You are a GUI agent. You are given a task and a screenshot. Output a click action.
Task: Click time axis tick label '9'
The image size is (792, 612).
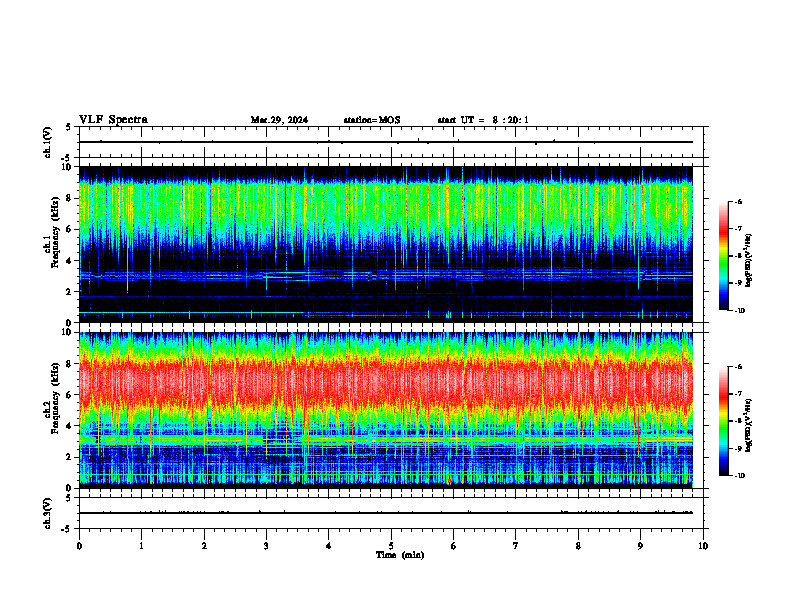640,546
